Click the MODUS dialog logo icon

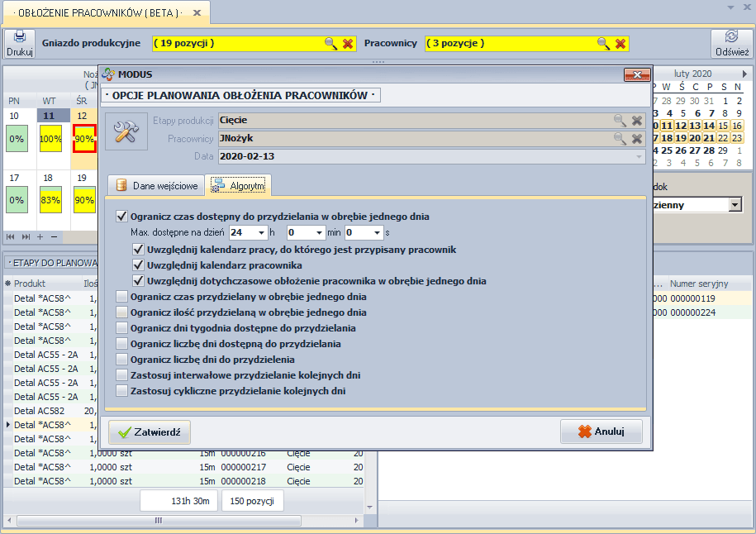click(108, 74)
